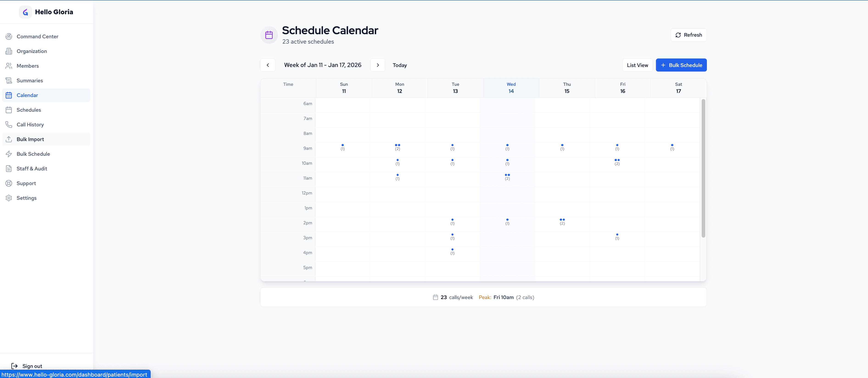Go to previous week with left chevron
This screenshot has width=868, height=378.
(268, 65)
